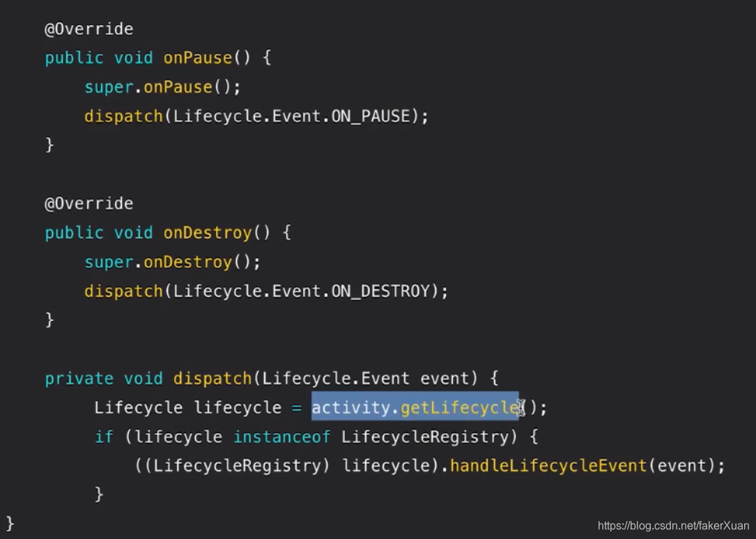Click the onDestroy method name in its declaration
The width and height of the screenshot is (756, 539).
(x=208, y=233)
